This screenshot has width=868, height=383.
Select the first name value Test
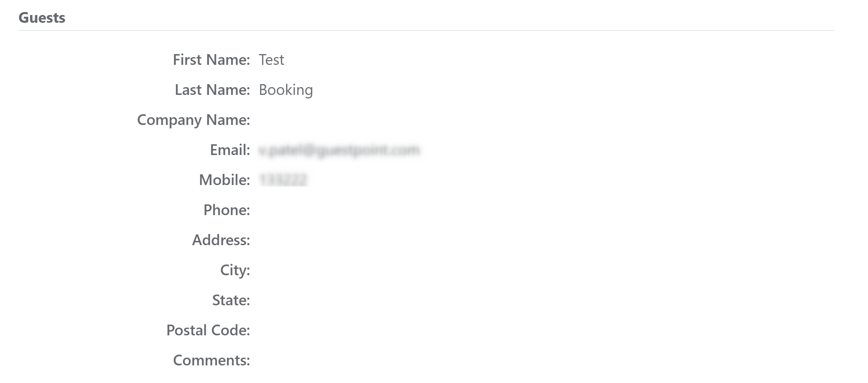(271, 60)
